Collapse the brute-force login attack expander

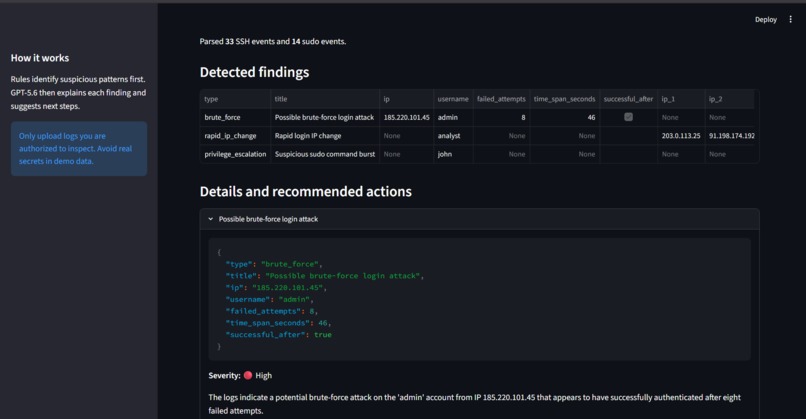(479, 219)
